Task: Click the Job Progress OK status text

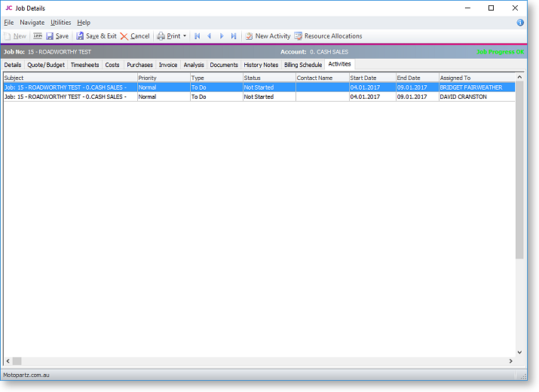Action: tap(500, 52)
